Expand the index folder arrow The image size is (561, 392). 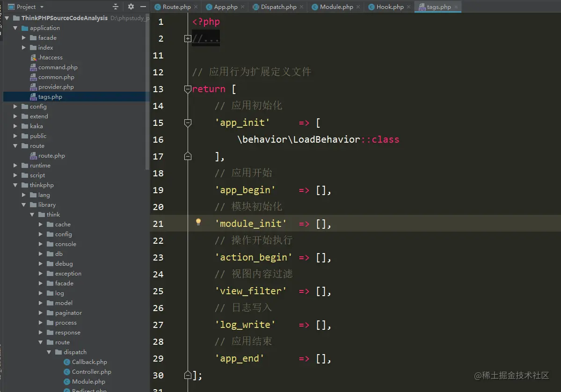23,48
